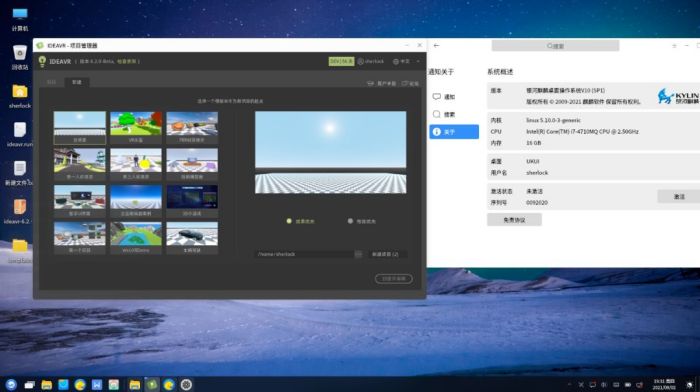Screen dimensions: 700x392
Task: Click the IDEAVR lightbulb logo
Action: pos(42,61)
